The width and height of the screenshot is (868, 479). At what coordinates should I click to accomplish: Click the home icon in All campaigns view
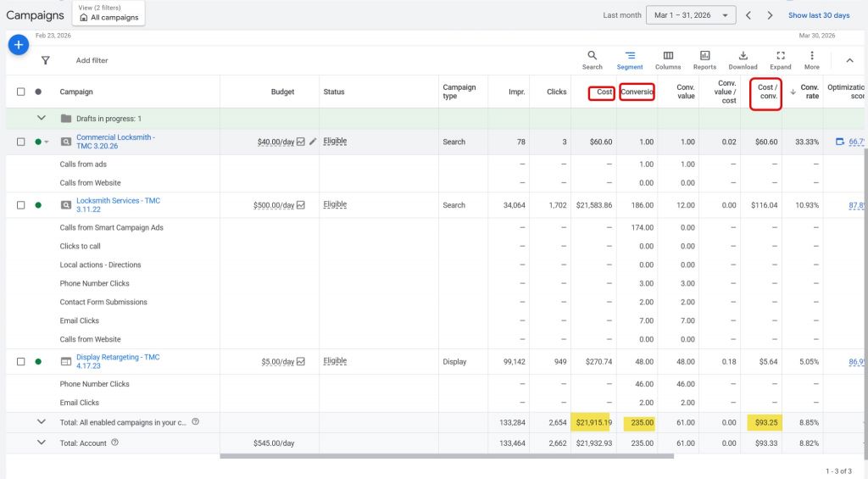(x=84, y=18)
